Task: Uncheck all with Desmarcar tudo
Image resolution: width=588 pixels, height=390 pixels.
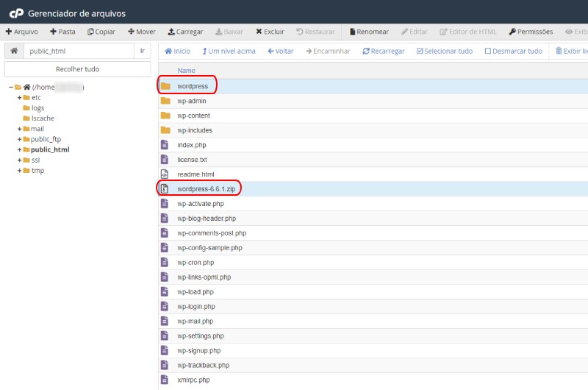Action: (x=513, y=51)
